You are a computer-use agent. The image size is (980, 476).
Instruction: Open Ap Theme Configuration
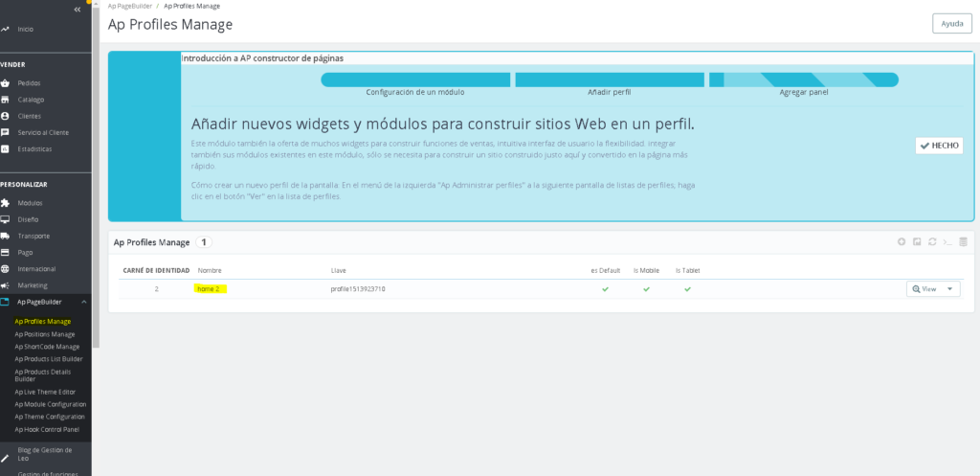point(50,417)
